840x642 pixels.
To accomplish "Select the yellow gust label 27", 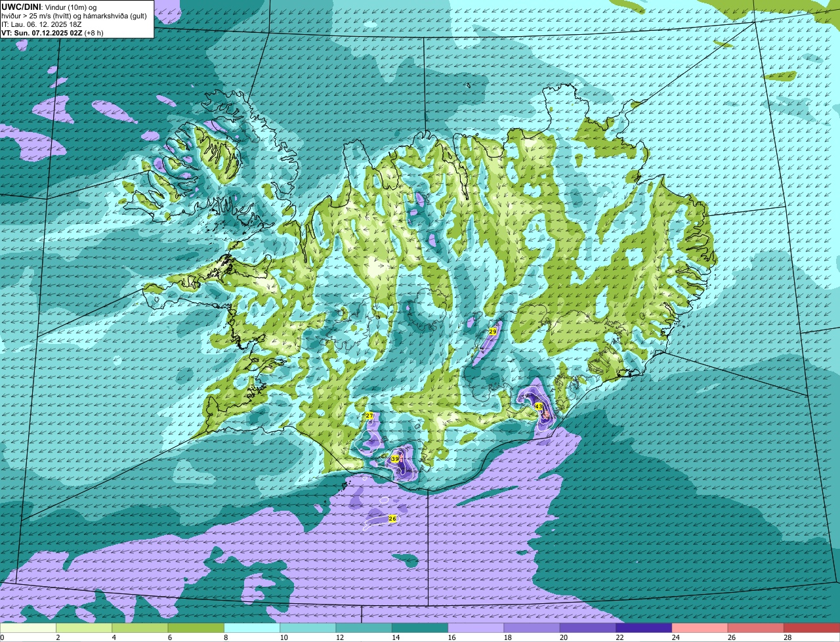I will 369,416.
